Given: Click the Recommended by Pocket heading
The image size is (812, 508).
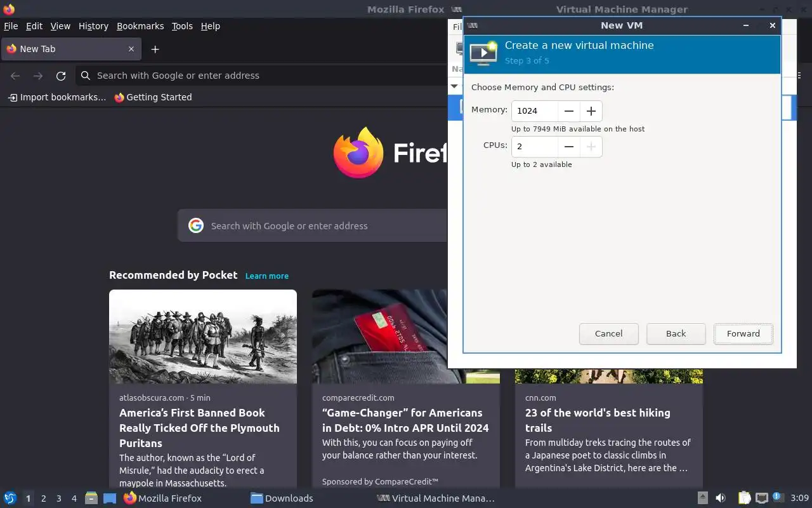Looking at the screenshot, I should pyautogui.click(x=173, y=275).
